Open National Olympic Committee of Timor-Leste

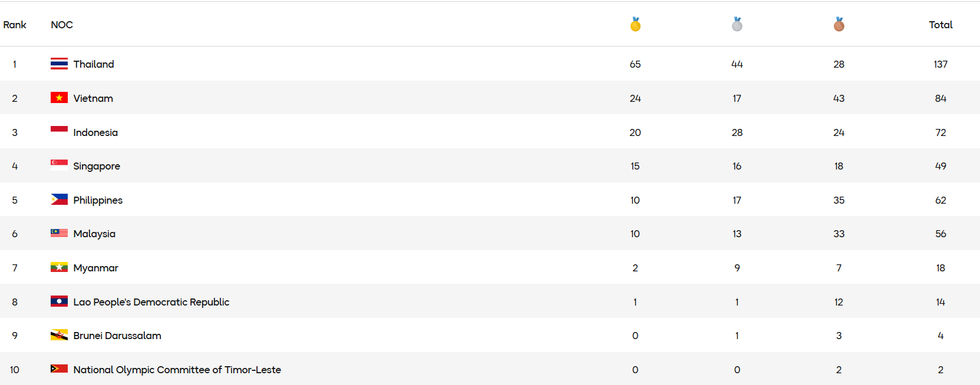coord(177,370)
